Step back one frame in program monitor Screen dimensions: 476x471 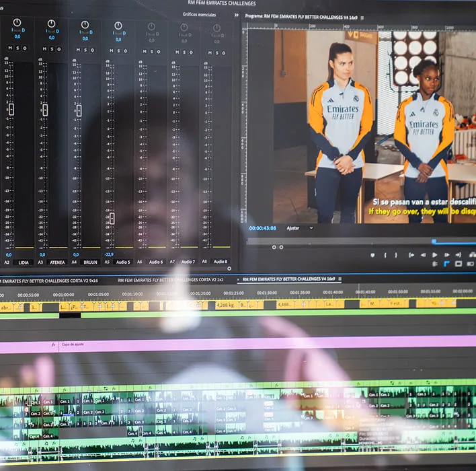(423, 255)
